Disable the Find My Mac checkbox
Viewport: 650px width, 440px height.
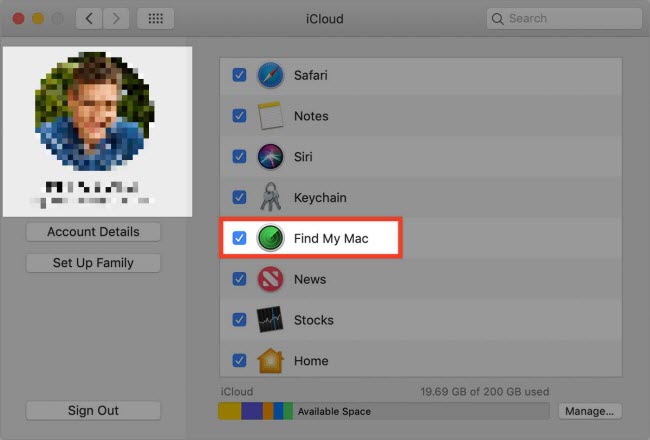point(239,239)
